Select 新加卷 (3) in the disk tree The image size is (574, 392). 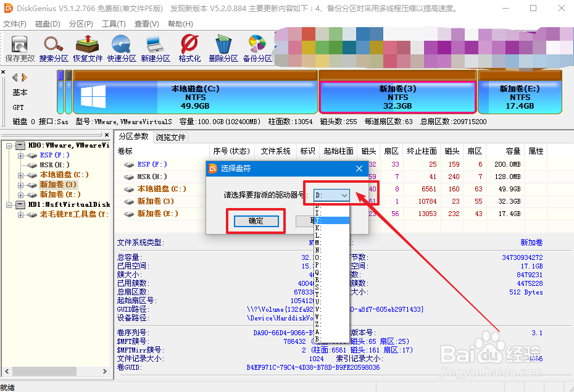pos(58,185)
